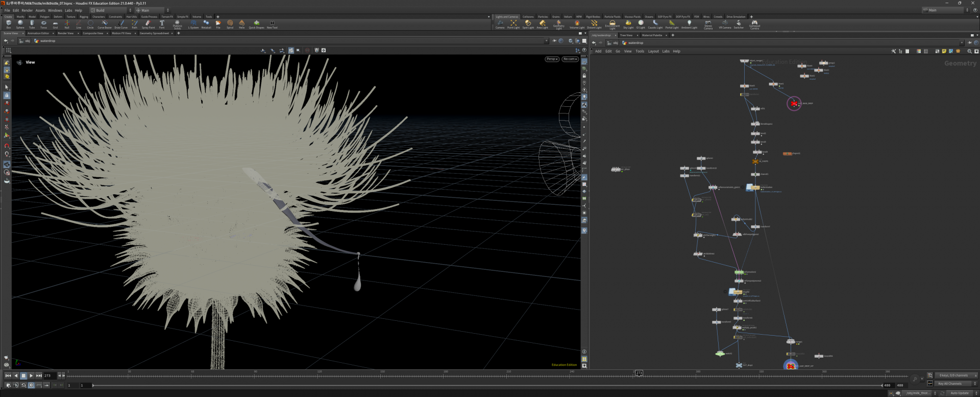The image size is (980, 397).
Task: Add a Point Light from the shelf
Action: click(x=513, y=24)
